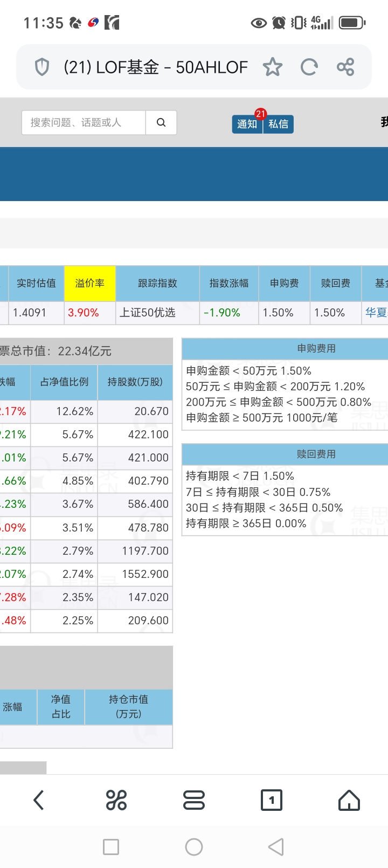Viewport: 388px width, 868px height.
Task: Sort by the 溢价率 column header
Action: (x=90, y=284)
